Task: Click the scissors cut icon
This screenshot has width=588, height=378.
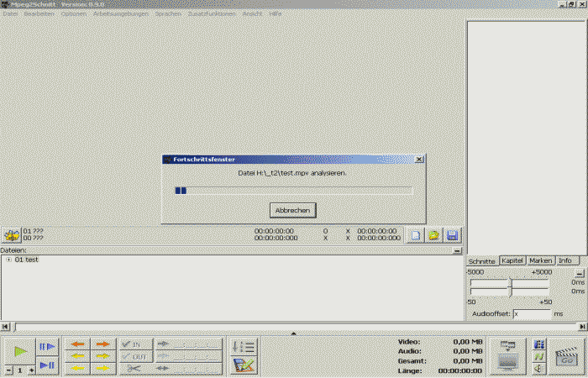Action: tap(134, 368)
